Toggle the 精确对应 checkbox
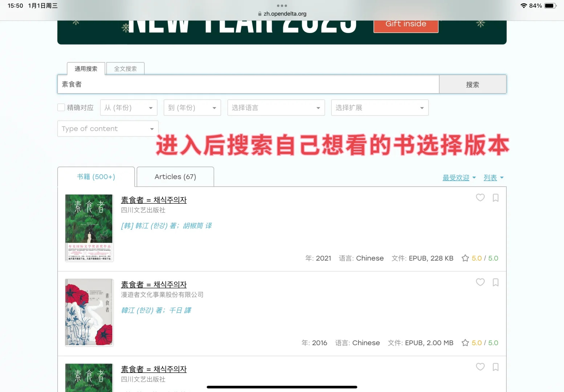 [61, 107]
